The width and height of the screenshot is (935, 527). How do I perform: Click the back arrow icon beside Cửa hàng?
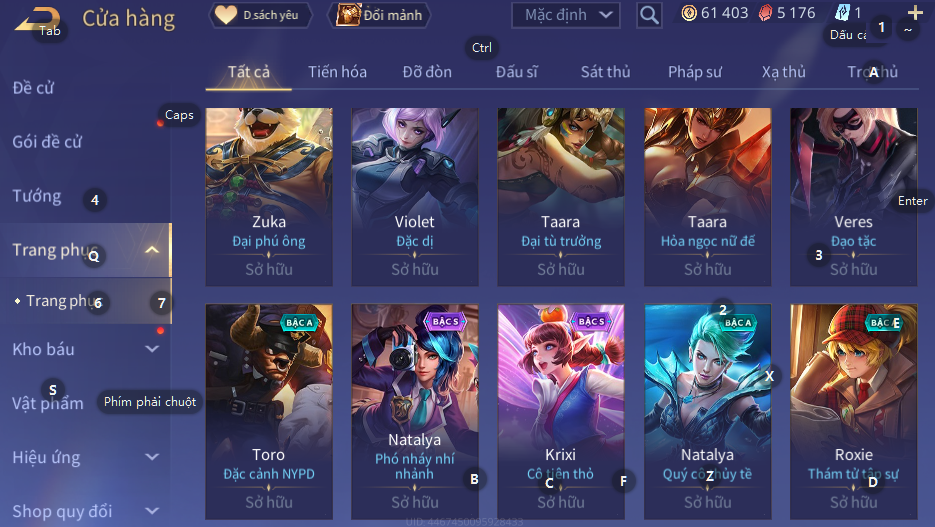pyautogui.click(x=37, y=19)
